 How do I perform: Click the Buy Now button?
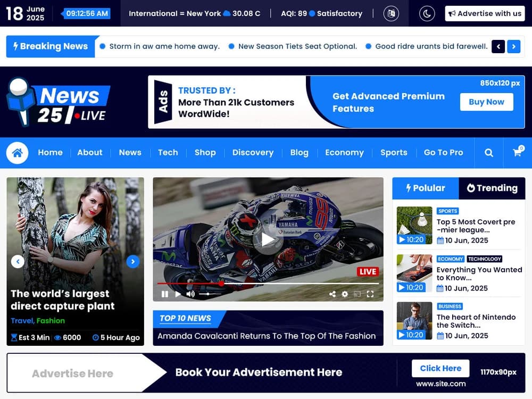click(x=486, y=102)
